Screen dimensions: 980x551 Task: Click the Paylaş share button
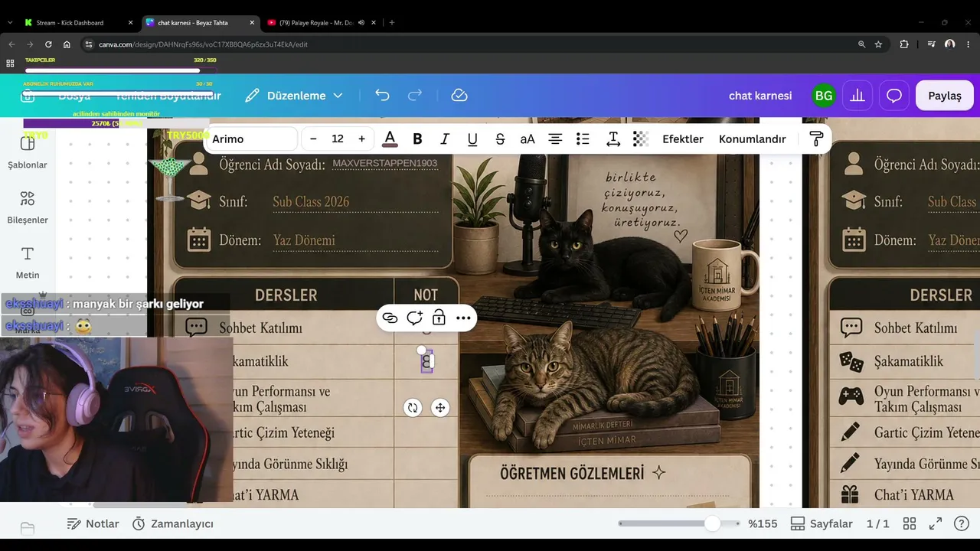(945, 96)
